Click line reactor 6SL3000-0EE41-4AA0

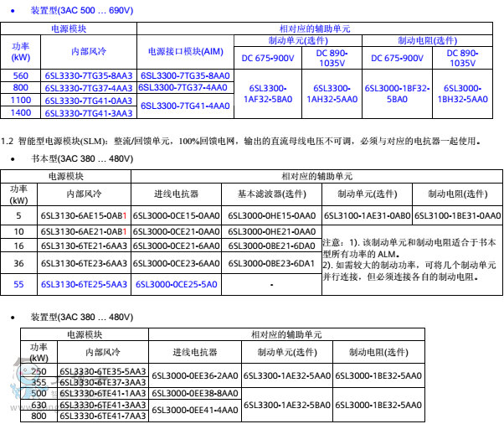click(x=195, y=410)
